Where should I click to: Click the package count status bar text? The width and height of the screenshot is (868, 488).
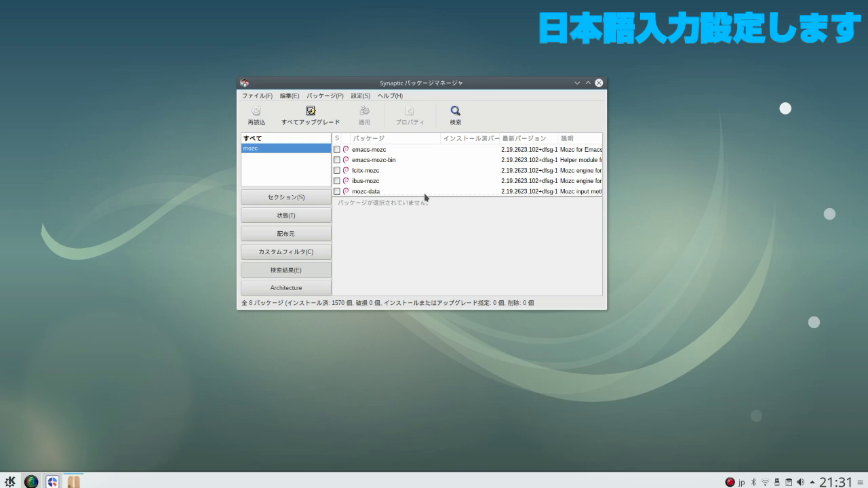point(387,303)
